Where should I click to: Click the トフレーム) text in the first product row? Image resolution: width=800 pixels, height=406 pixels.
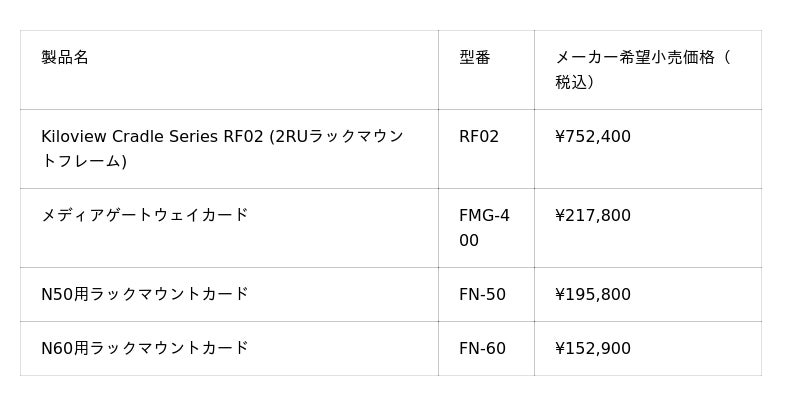tap(84, 162)
